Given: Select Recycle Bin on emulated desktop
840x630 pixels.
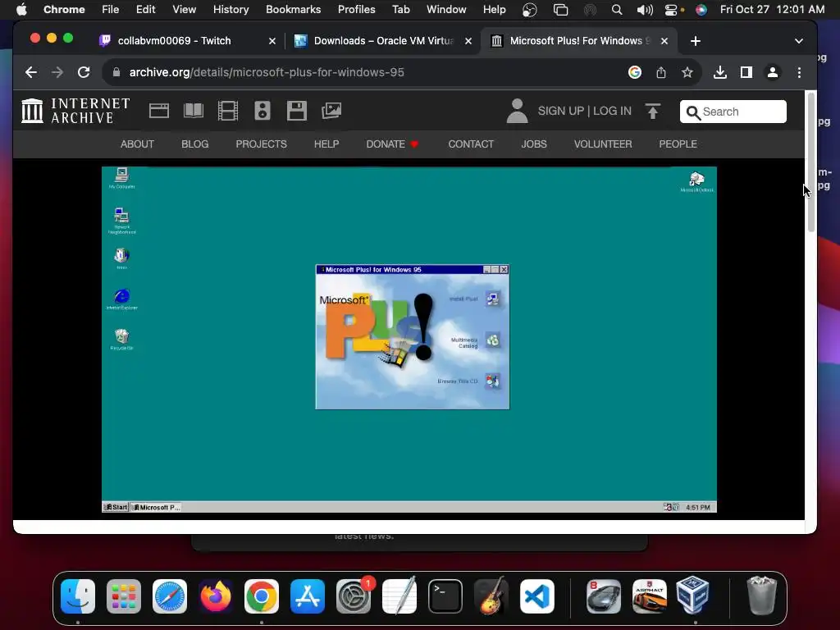Looking at the screenshot, I should pyautogui.click(x=121, y=339).
